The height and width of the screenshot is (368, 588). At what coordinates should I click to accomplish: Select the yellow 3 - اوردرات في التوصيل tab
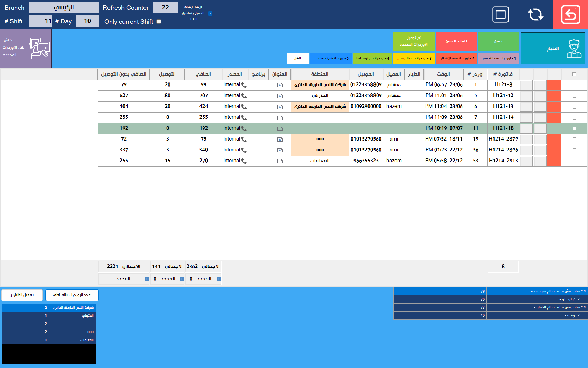click(414, 59)
